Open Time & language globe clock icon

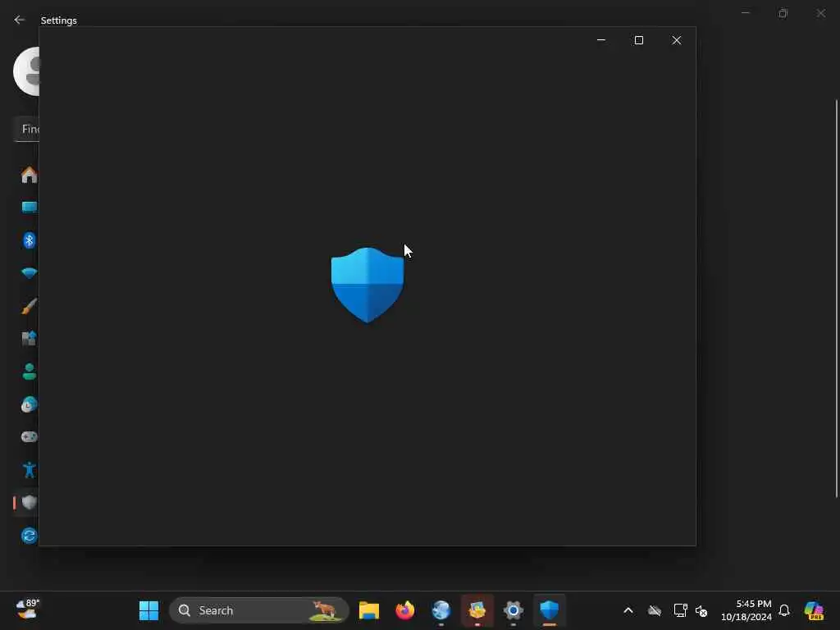pyautogui.click(x=30, y=404)
